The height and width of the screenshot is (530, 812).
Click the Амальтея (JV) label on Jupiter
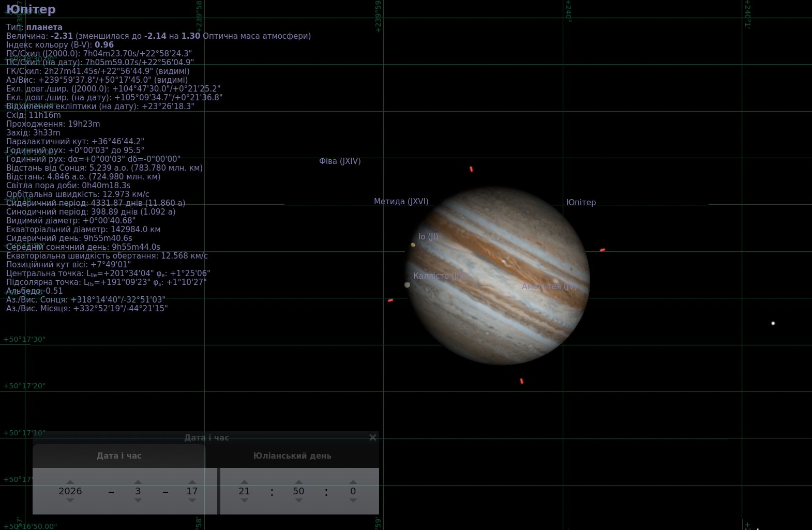point(549,286)
